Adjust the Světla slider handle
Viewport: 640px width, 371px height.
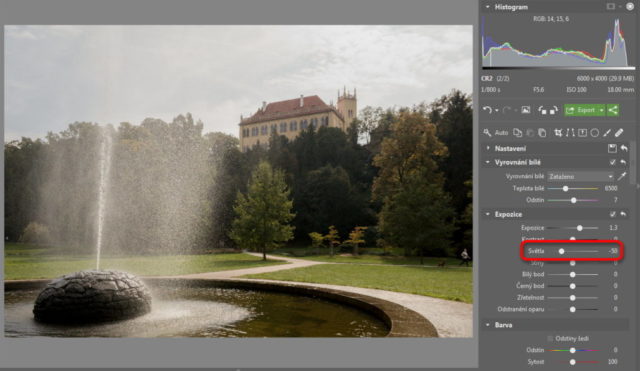click(x=562, y=251)
